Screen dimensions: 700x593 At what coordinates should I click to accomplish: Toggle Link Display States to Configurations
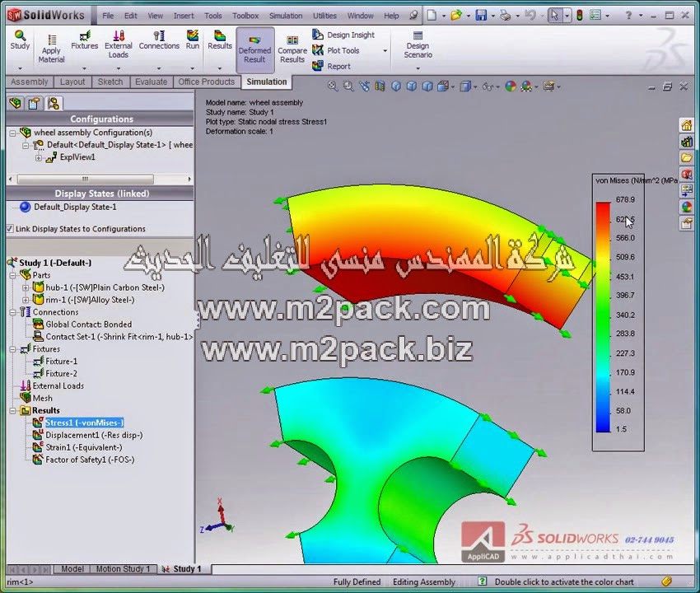click(10, 229)
